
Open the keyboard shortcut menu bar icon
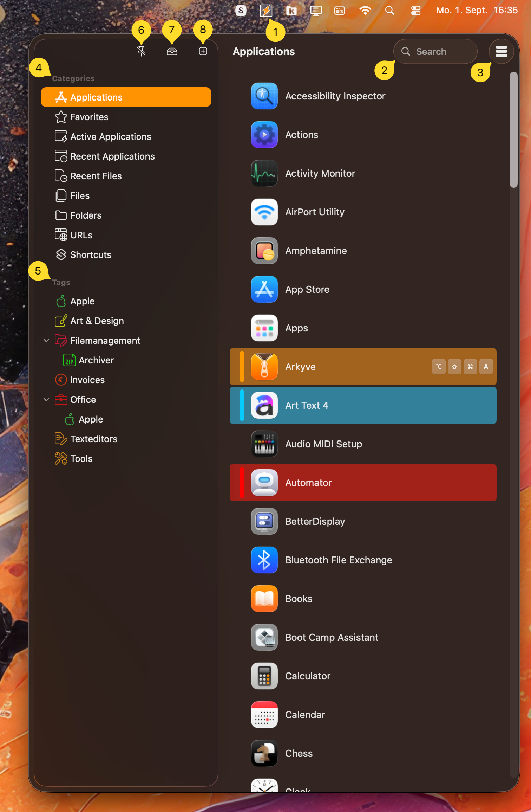click(x=340, y=11)
